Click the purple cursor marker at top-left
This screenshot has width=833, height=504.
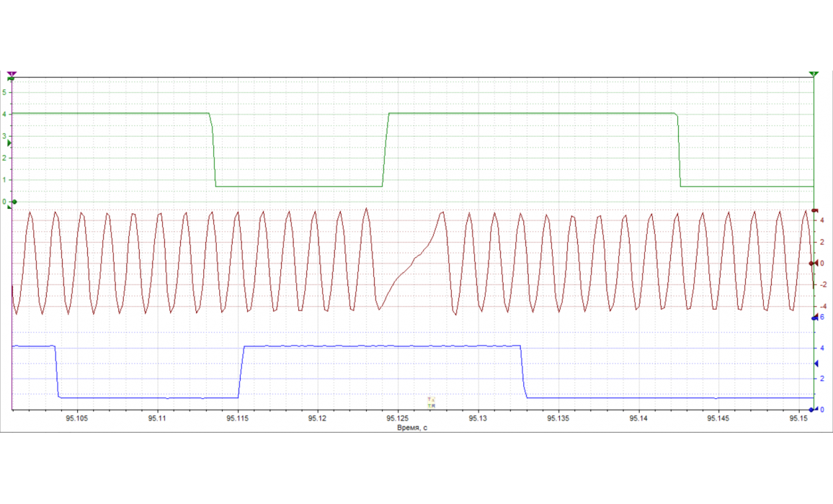(x=12, y=73)
